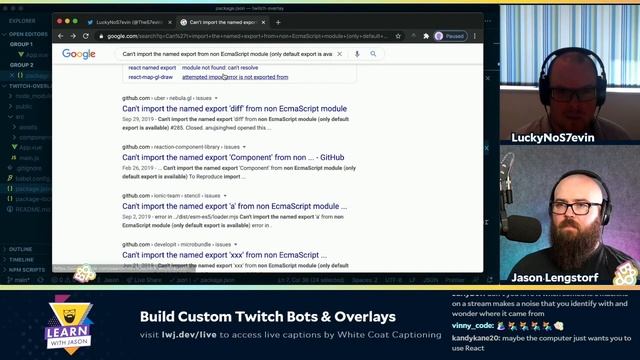This screenshot has height=360, width=640.
Task: Open the Chrome three-dot menu
Action: pos(475,36)
